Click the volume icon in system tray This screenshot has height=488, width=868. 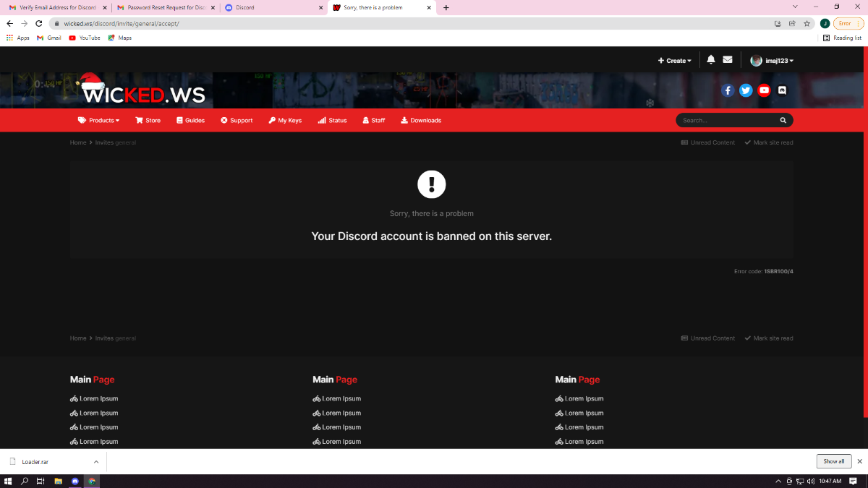pyautogui.click(x=810, y=481)
